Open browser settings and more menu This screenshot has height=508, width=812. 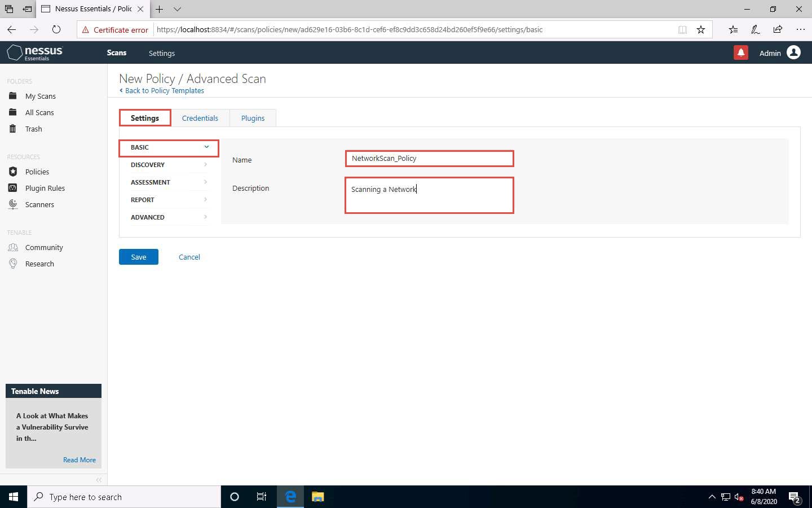(800, 29)
